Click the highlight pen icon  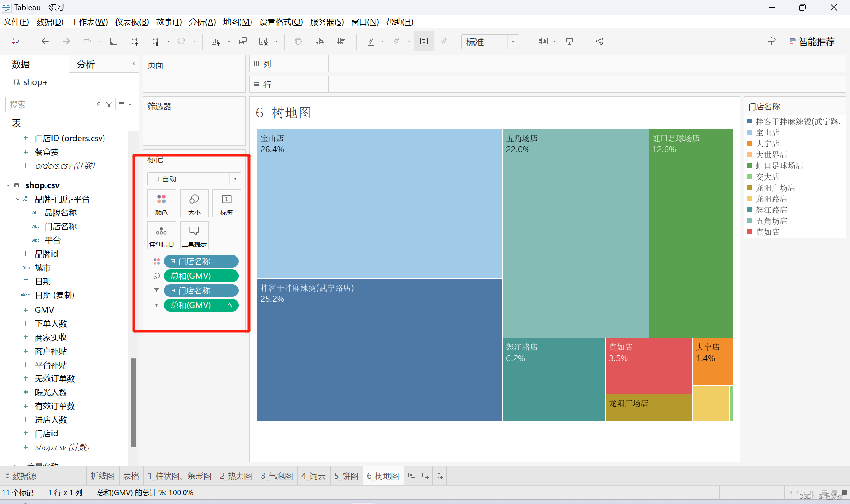371,41
